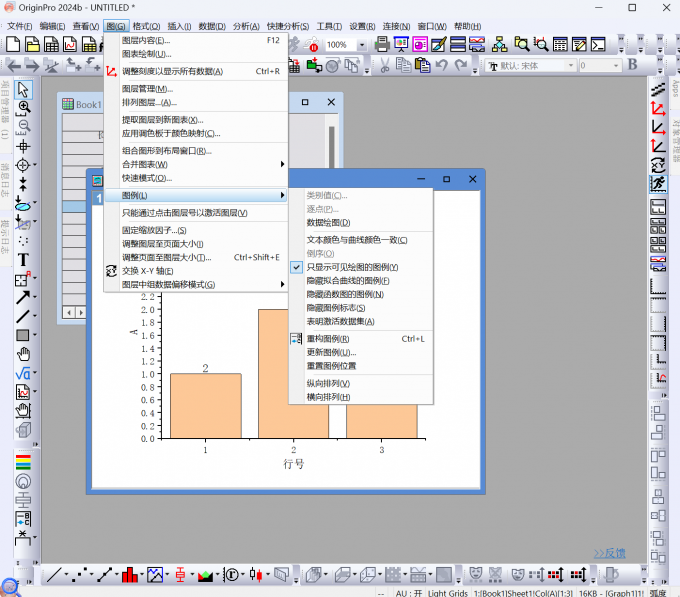The image size is (680, 597).
Task: Click 更新图例(U)... entry
Action: (x=361, y=352)
